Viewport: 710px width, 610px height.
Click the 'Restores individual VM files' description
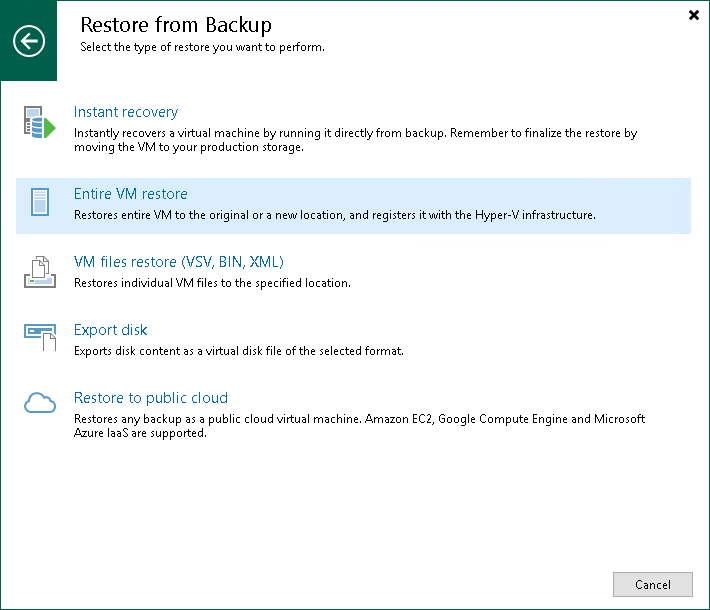(x=212, y=283)
